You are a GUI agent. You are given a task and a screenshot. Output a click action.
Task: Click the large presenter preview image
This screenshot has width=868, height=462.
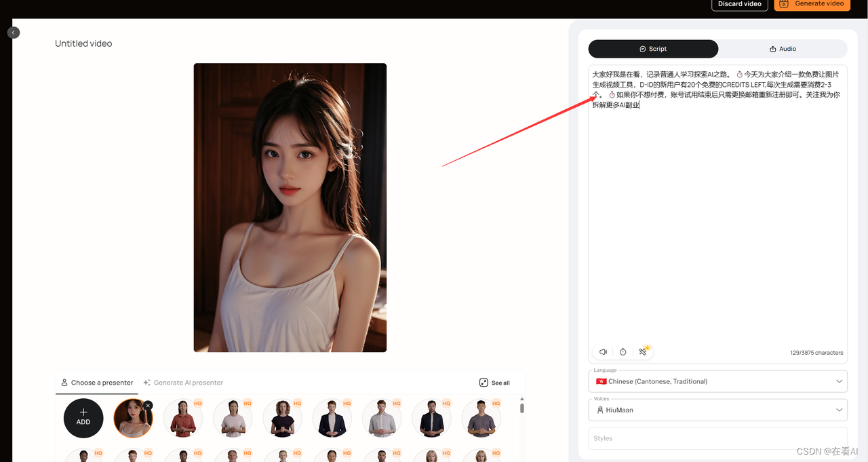(290, 208)
